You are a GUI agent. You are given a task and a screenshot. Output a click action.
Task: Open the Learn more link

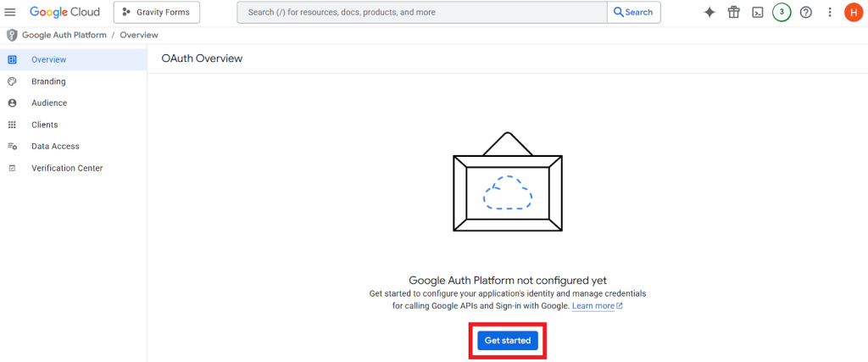(x=598, y=305)
